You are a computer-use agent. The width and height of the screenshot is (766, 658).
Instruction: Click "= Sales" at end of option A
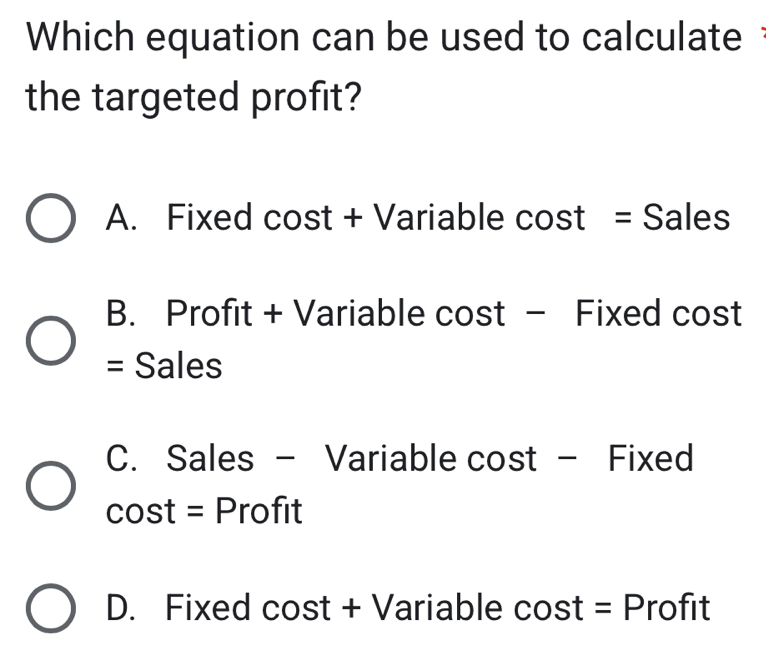pyautogui.click(x=671, y=217)
